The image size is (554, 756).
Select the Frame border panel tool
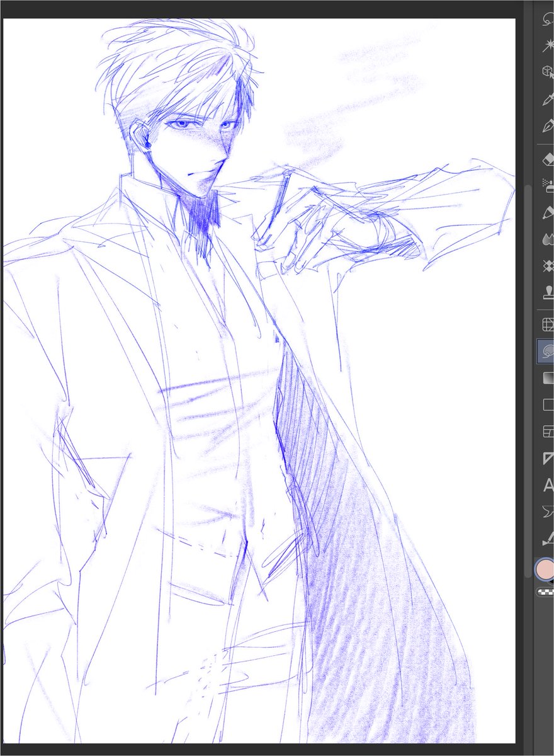pyautogui.click(x=547, y=432)
